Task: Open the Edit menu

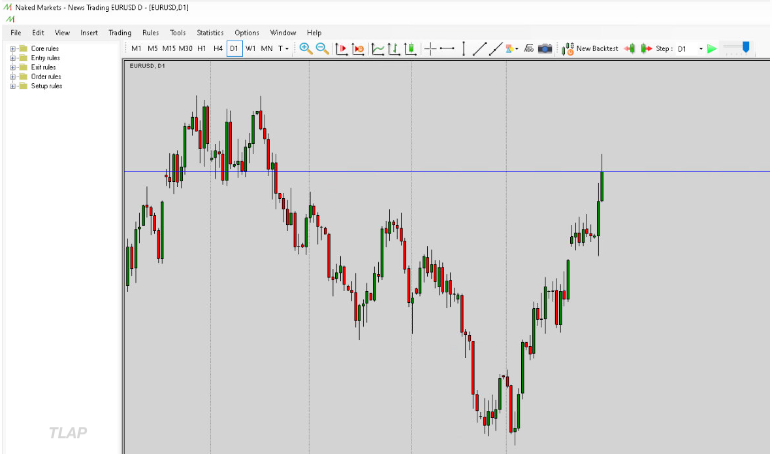Action: pos(38,33)
